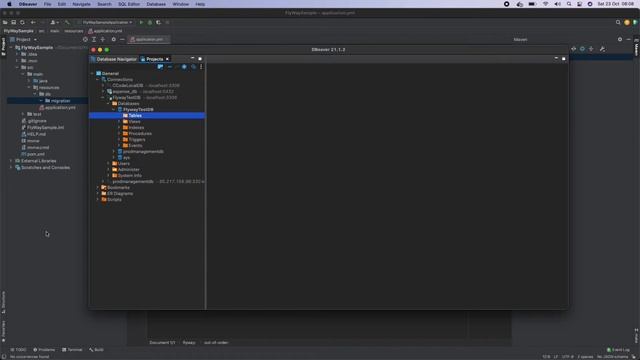Expand External Libraries in IntelliJ

tap(11, 161)
